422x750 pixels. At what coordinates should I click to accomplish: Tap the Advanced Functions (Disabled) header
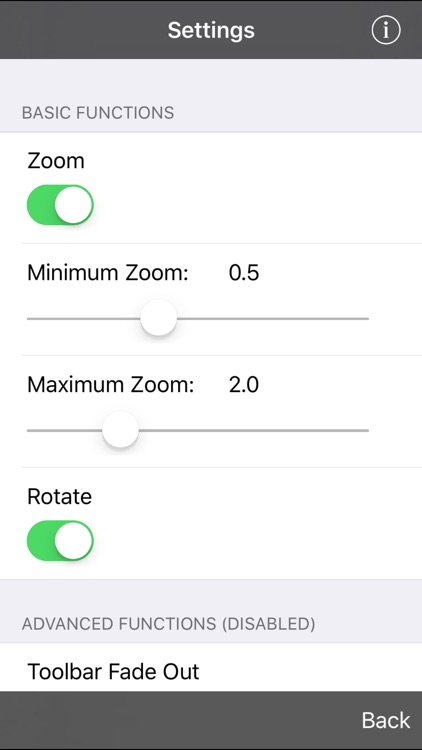tap(168, 624)
